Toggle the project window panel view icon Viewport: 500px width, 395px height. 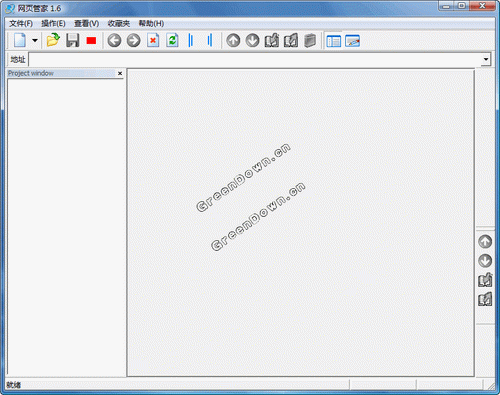(x=334, y=41)
